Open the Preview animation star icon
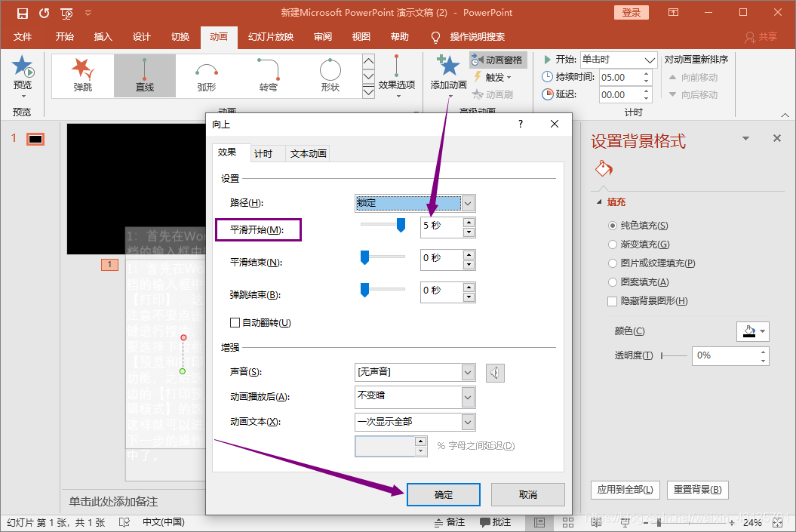 [23, 66]
